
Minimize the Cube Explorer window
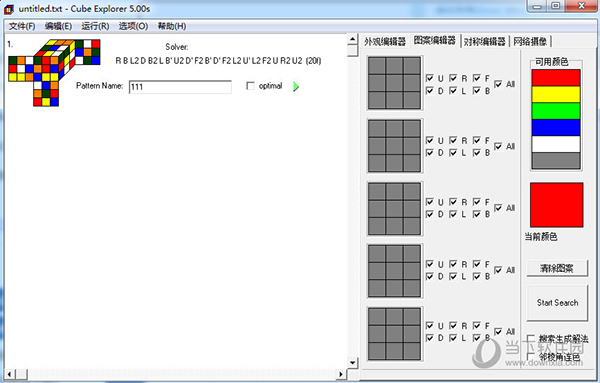click(537, 6)
